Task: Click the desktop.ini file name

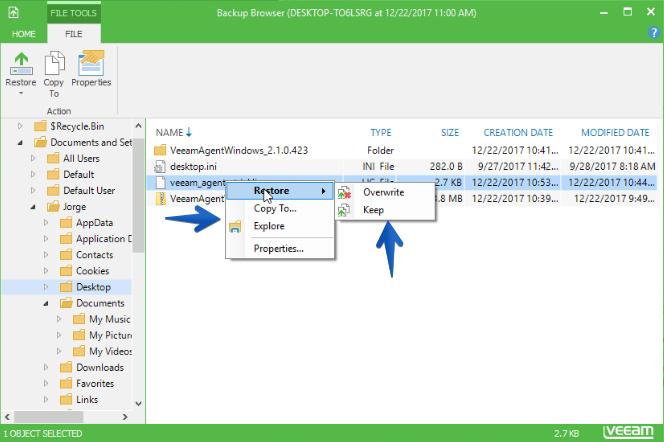Action: [194, 166]
